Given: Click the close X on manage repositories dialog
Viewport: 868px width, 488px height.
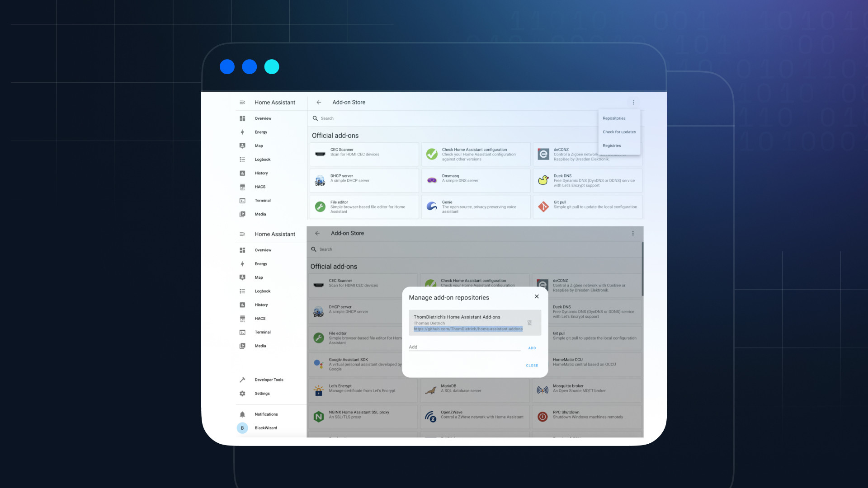Looking at the screenshot, I should point(537,297).
